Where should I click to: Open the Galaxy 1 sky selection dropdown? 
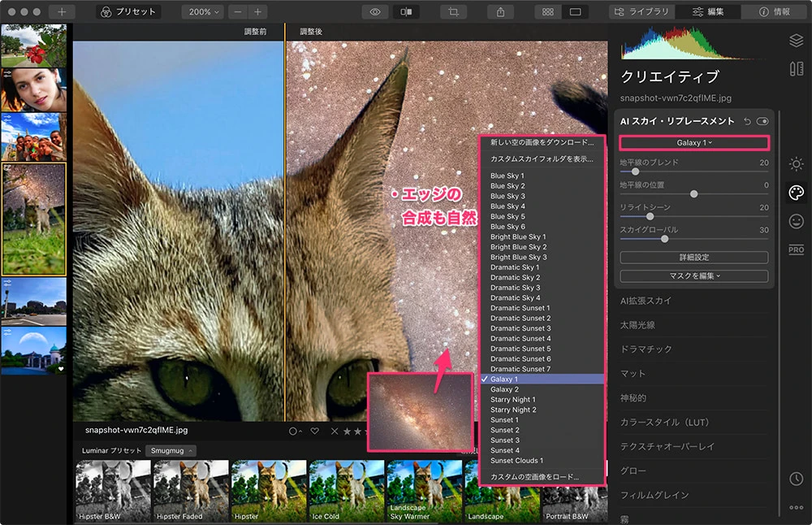click(694, 142)
